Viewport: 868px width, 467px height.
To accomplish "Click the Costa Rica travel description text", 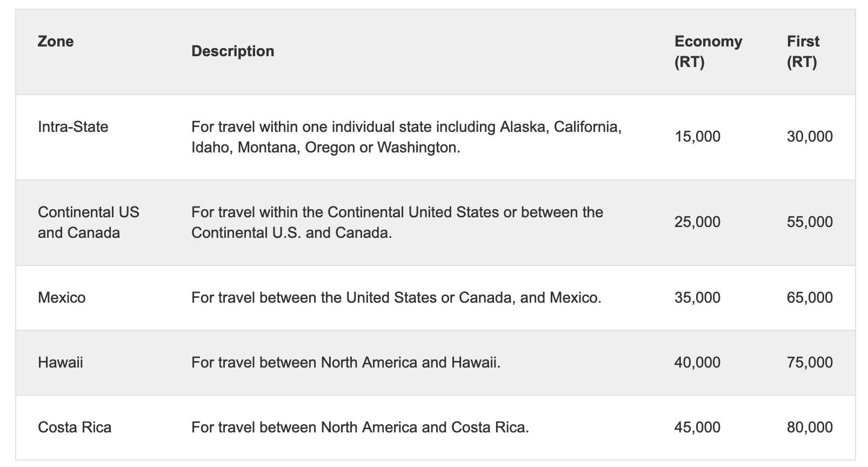I will click(360, 428).
